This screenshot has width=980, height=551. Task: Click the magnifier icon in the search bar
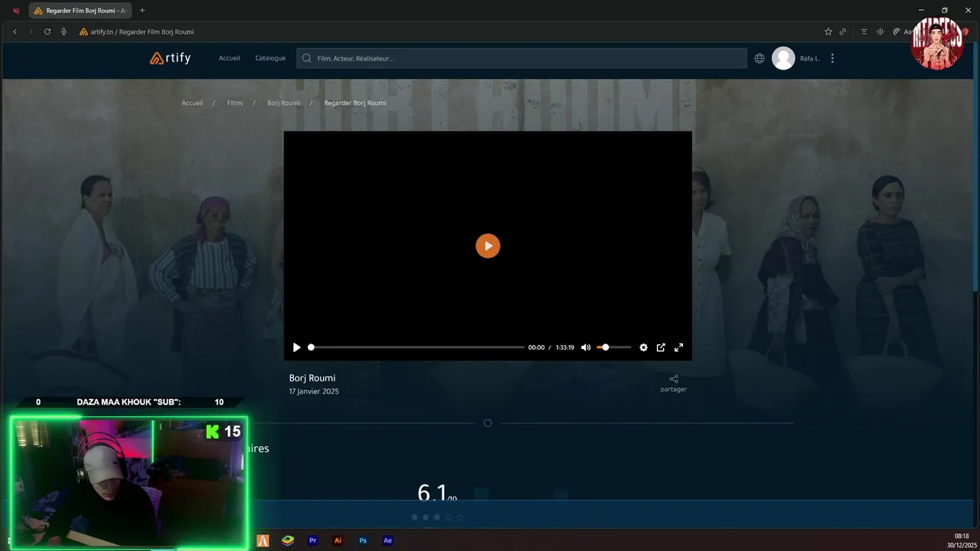click(307, 58)
